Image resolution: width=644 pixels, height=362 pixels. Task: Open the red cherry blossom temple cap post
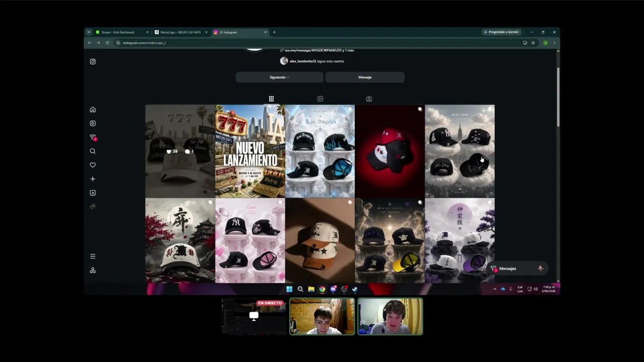coord(180,240)
